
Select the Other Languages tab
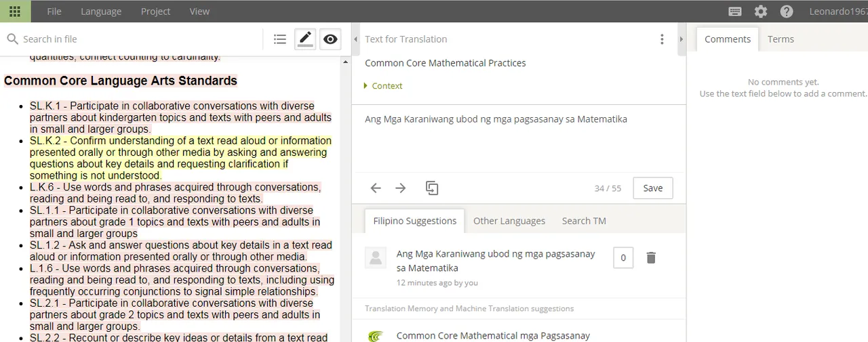pos(509,221)
